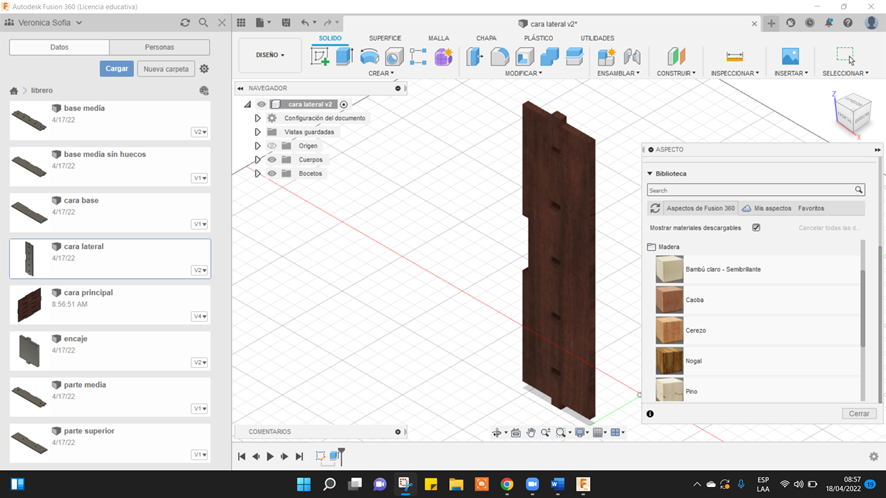Collapse the Biblioteca section
Image resolution: width=886 pixels, height=498 pixels.
[649, 173]
